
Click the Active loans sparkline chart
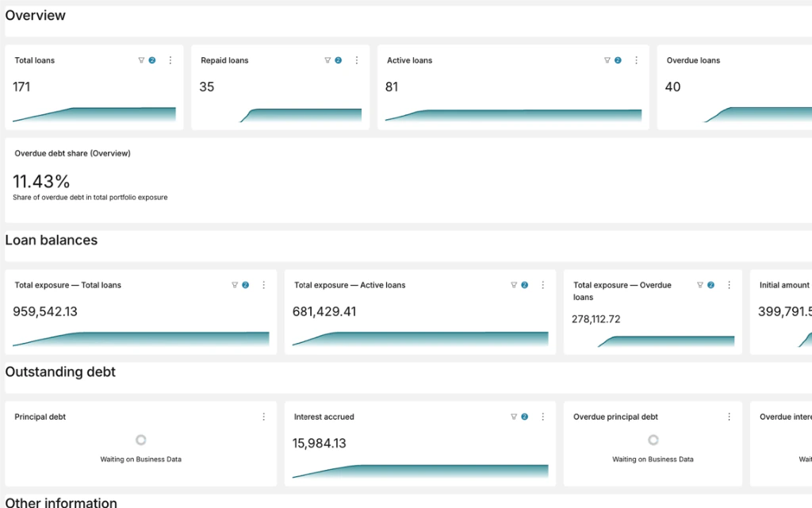513,115
